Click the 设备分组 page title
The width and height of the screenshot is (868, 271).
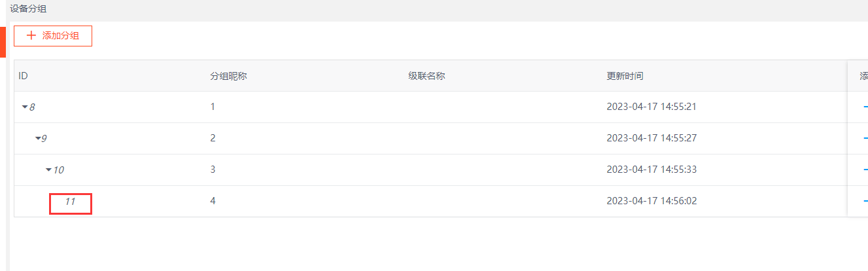pos(28,9)
